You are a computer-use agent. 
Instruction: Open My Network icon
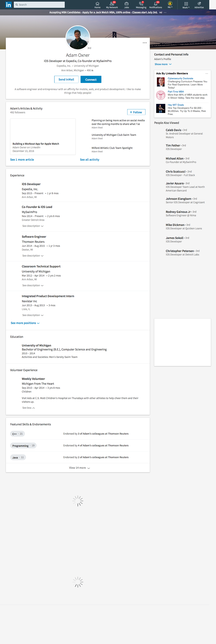coord(112,4)
